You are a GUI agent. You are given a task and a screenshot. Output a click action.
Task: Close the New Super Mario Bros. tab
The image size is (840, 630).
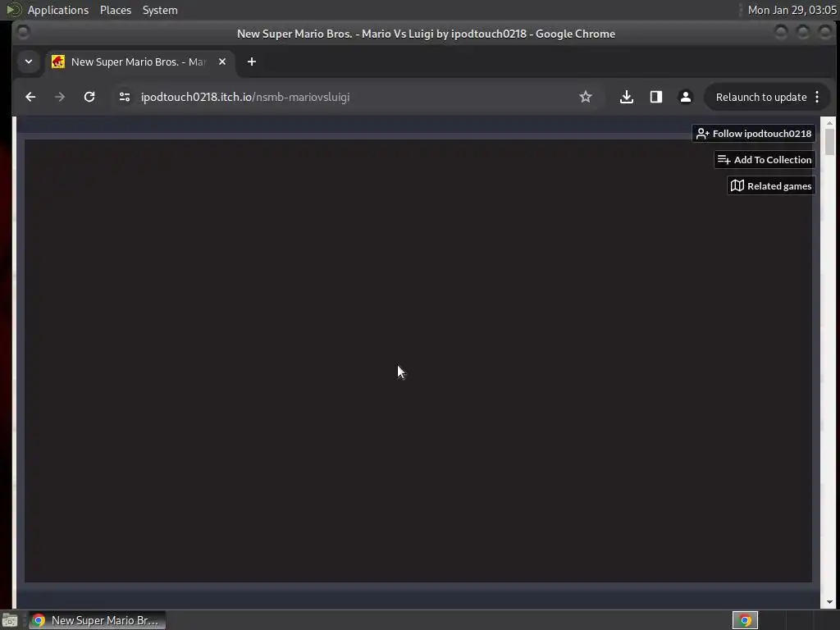point(222,62)
